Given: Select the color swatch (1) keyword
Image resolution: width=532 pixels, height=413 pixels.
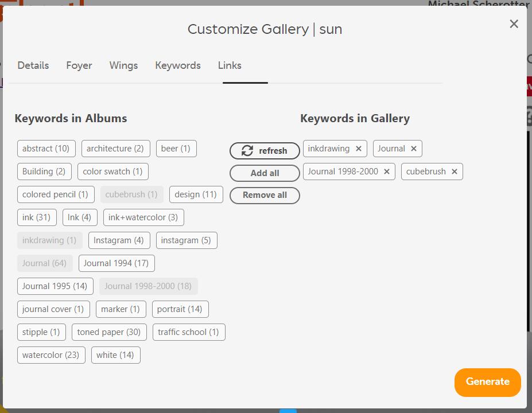Looking at the screenshot, I should coord(112,172).
